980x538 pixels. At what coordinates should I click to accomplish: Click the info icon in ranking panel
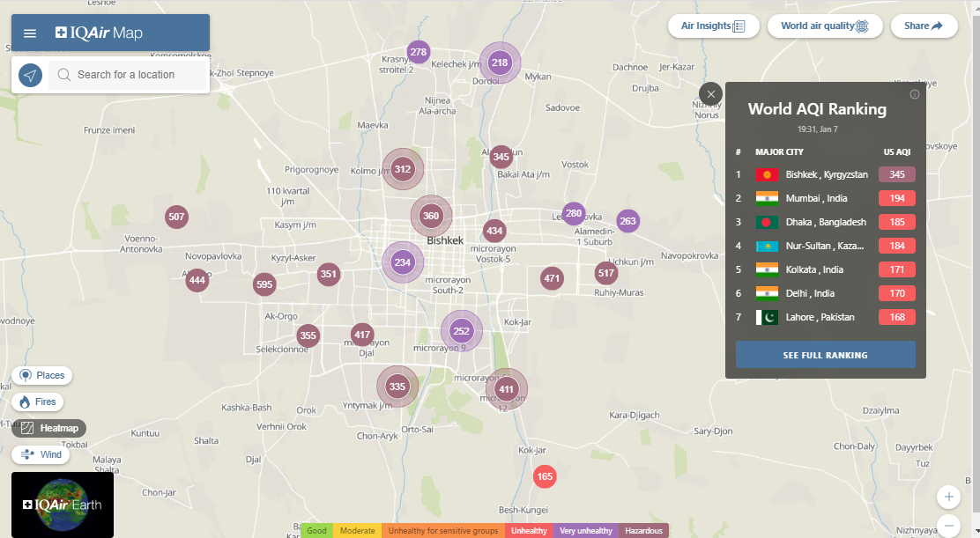[x=914, y=94]
